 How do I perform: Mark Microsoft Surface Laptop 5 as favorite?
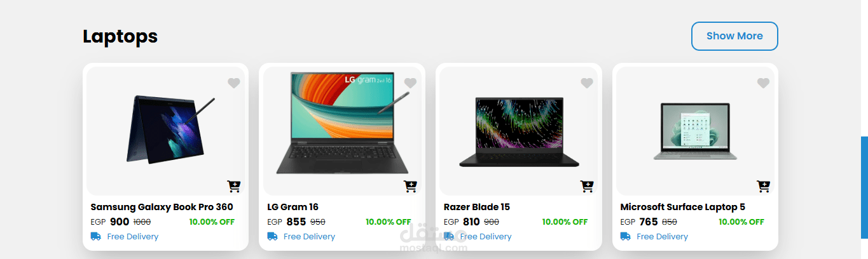[764, 83]
